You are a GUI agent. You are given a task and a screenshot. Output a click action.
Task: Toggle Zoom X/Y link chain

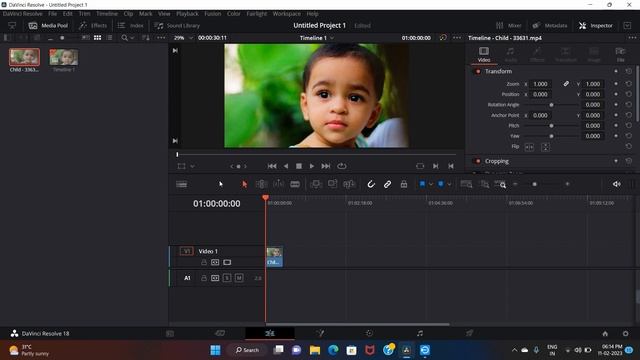pyautogui.click(x=566, y=84)
